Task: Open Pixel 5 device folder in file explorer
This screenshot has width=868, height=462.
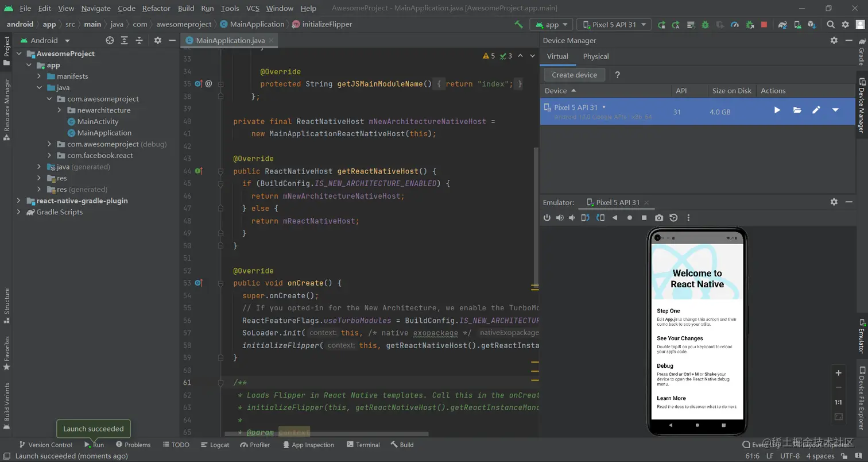Action: [797, 110]
